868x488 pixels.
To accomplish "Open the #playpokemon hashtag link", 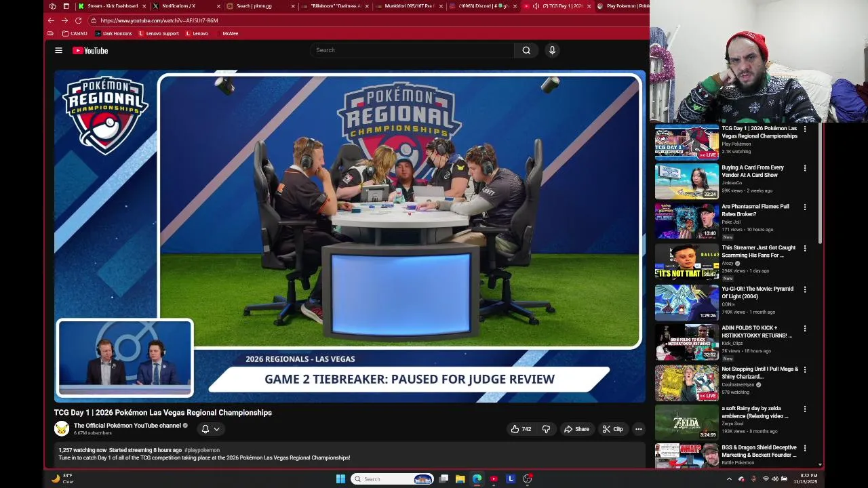I will point(202,450).
